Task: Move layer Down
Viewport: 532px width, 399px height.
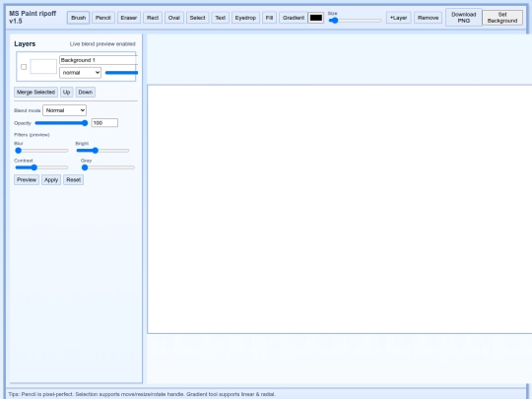Action: coord(86,93)
